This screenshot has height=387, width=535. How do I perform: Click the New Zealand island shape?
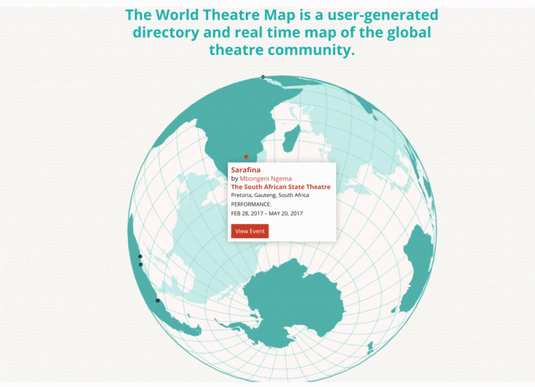(x=370, y=349)
